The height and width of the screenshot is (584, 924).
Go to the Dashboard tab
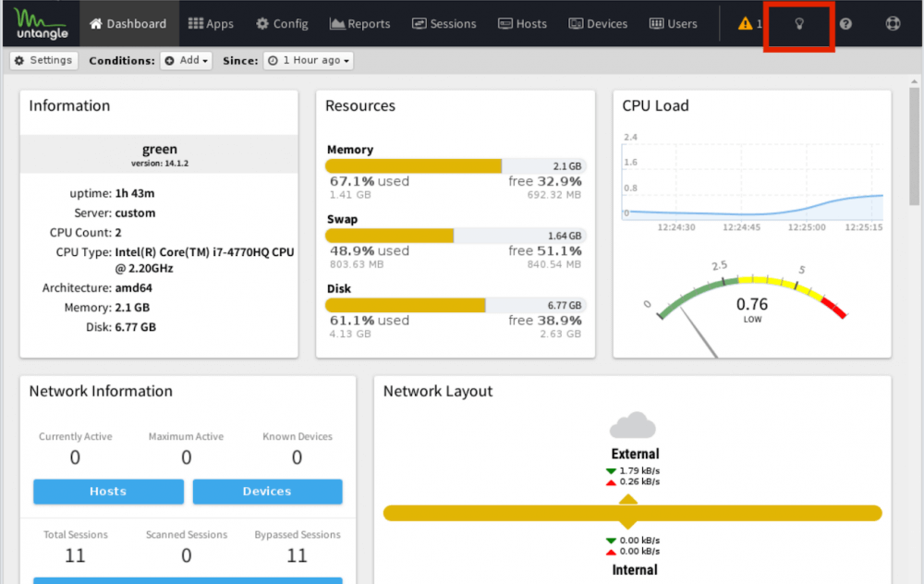pos(128,24)
